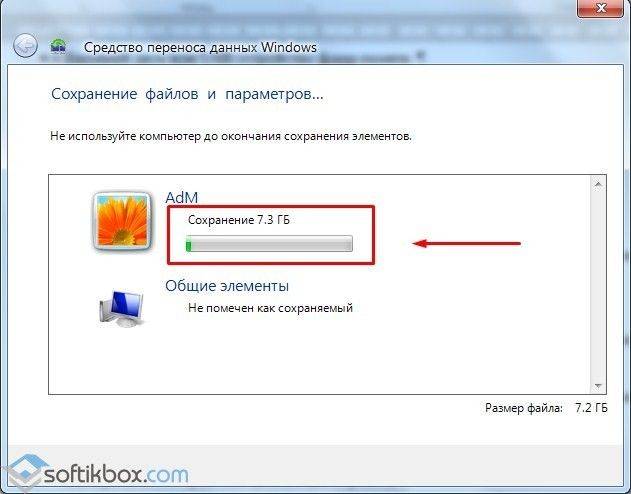Click the round back arrow button
The height and width of the screenshot is (494, 631).
[x=25, y=45]
